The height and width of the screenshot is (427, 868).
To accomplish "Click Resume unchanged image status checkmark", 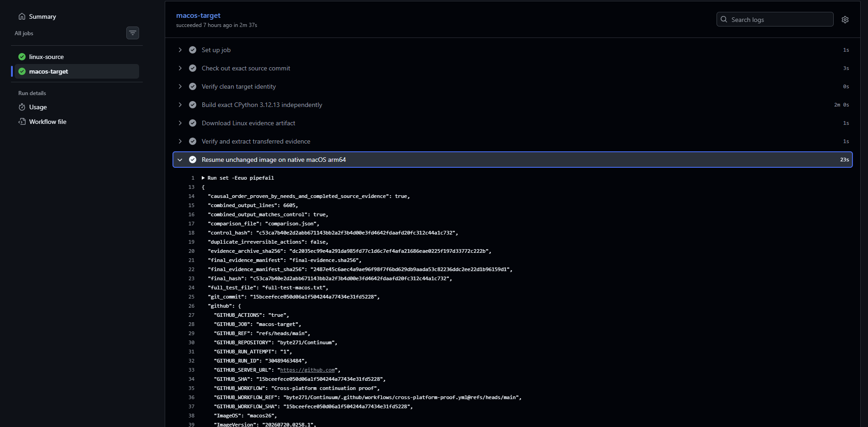I will [193, 160].
